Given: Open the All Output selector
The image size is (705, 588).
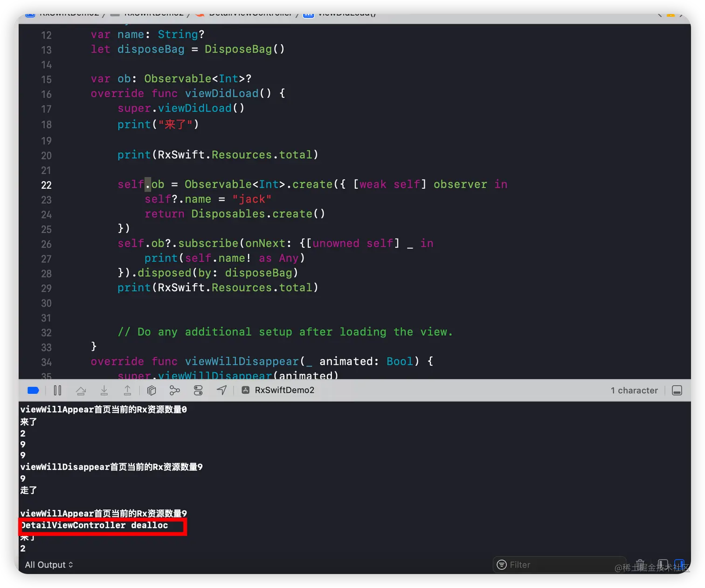Looking at the screenshot, I should click(49, 565).
